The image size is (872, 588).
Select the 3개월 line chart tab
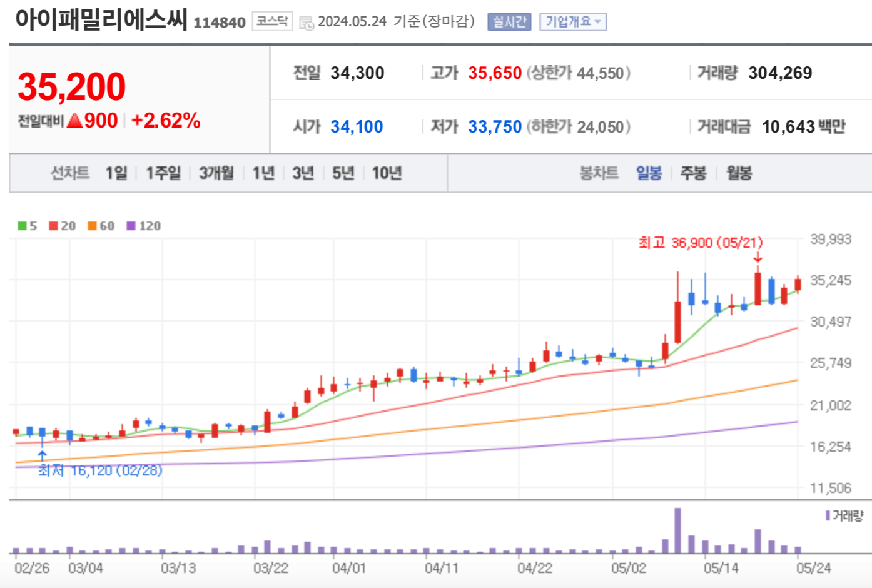point(216,173)
